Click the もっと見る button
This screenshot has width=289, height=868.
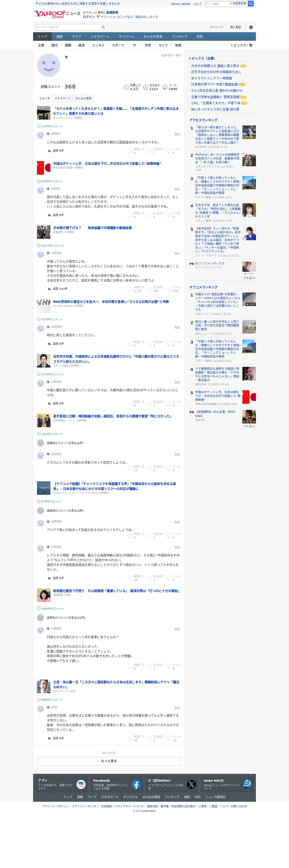click(109, 761)
